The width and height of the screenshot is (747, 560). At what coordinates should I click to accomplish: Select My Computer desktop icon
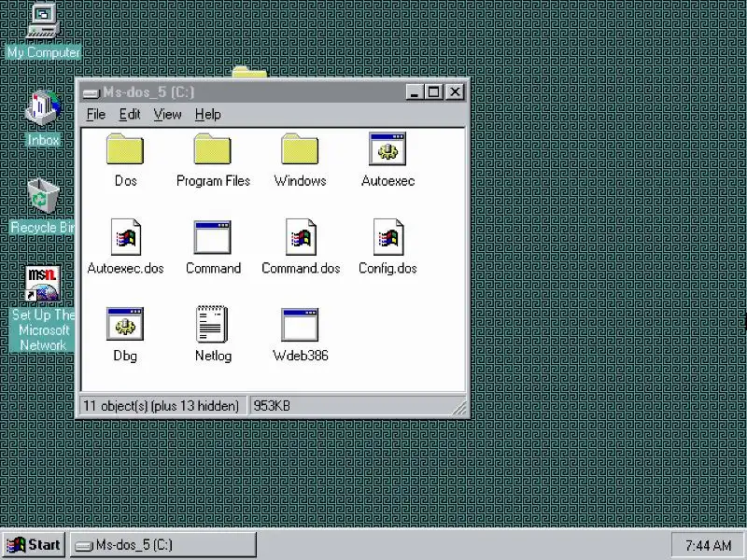click(43, 21)
